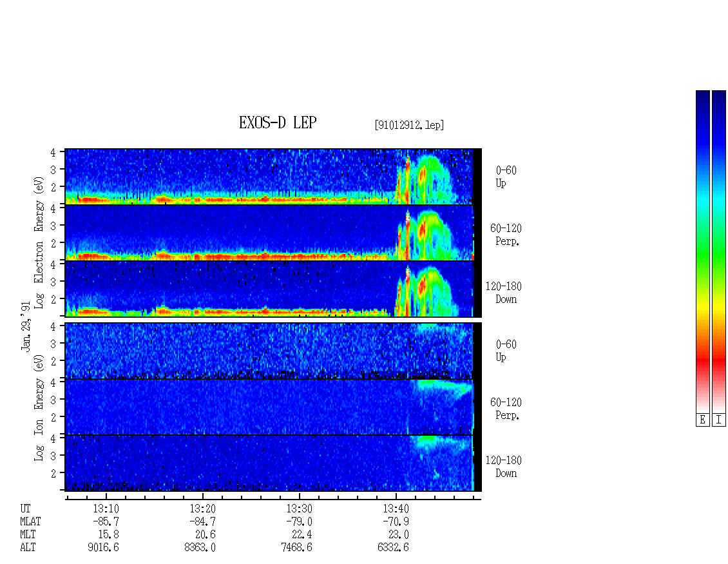Click the ALT value 9016.6
Viewport: 728px width, 564px height.
104,547
